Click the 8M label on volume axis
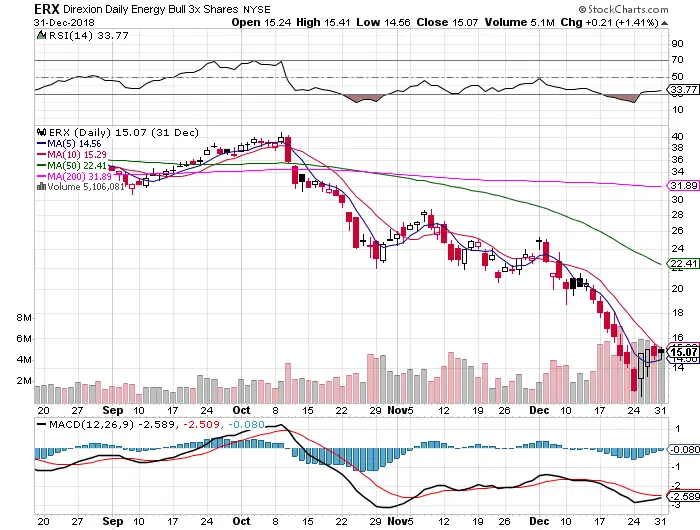 tap(24, 318)
